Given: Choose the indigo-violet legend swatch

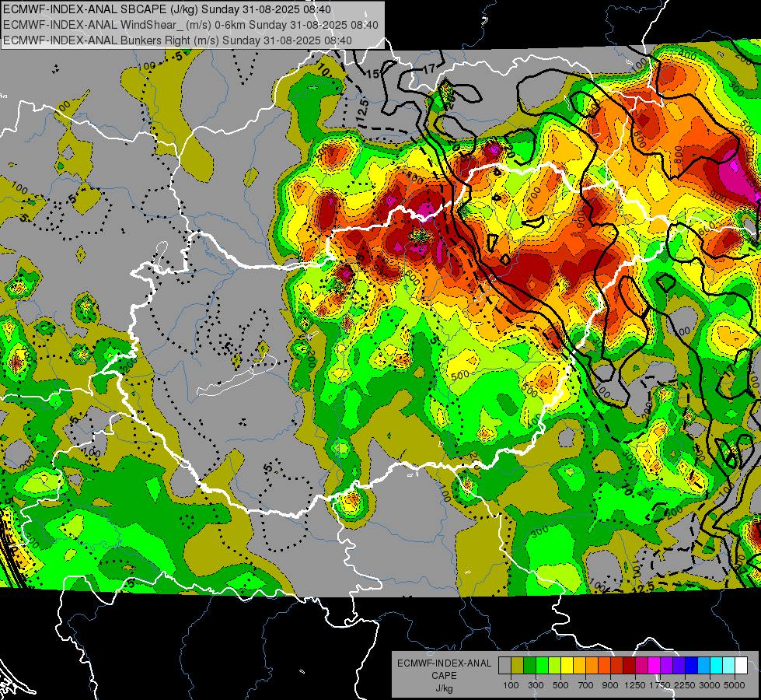Looking at the screenshot, I should 679,665.
